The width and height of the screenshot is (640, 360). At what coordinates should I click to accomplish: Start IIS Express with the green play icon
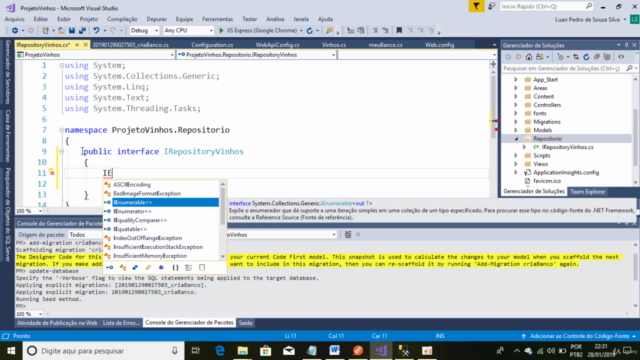pyautogui.click(x=221, y=31)
